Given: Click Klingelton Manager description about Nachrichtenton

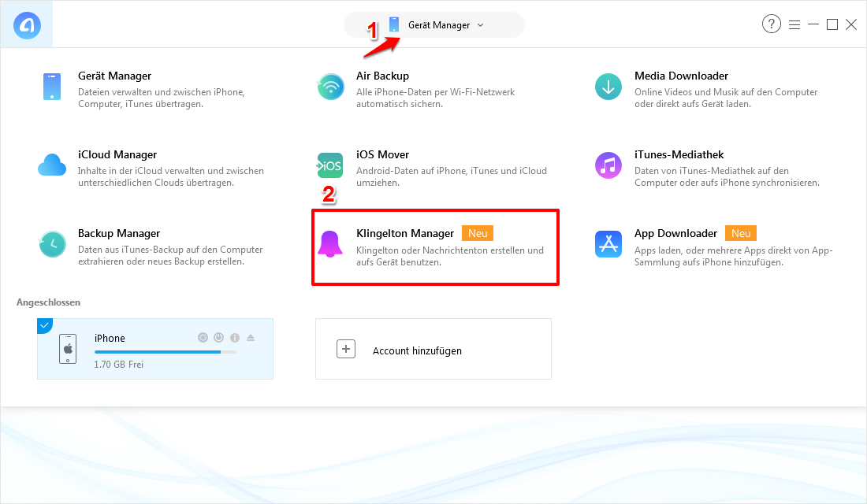Looking at the screenshot, I should click(449, 256).
